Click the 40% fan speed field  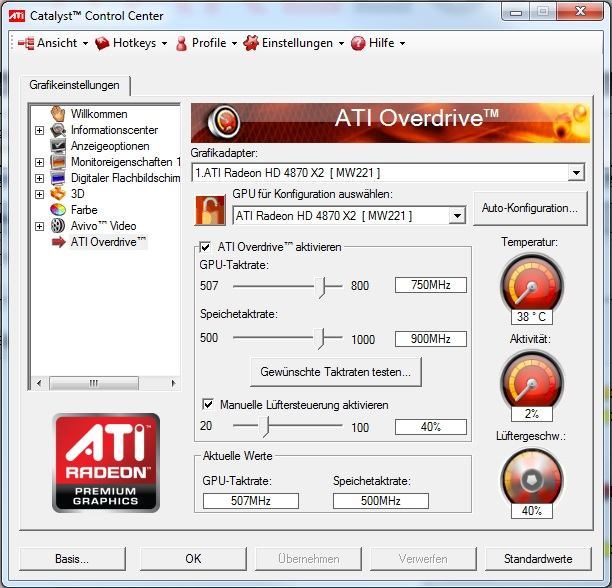pyautogui.click(x=431, y=427)
